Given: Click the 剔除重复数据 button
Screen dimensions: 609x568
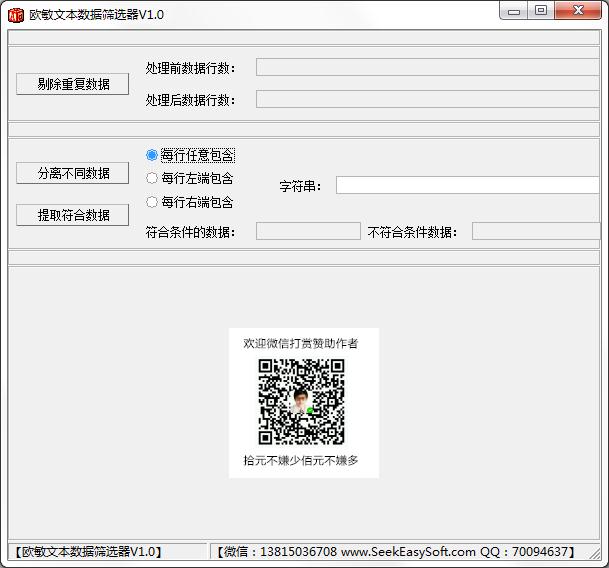Looking at the screenshot, I should coord(72,84).
